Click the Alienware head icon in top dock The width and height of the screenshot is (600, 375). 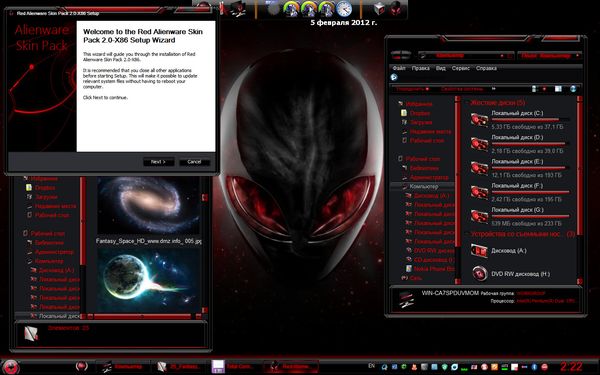(x=396, y=8)
